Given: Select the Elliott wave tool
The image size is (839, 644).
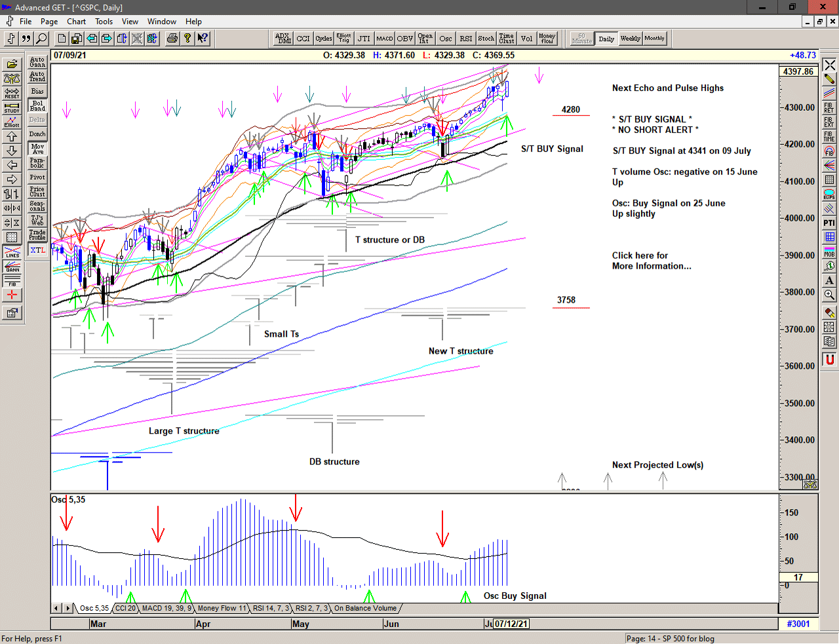Looking at the screenshot, I should (12, 122).
